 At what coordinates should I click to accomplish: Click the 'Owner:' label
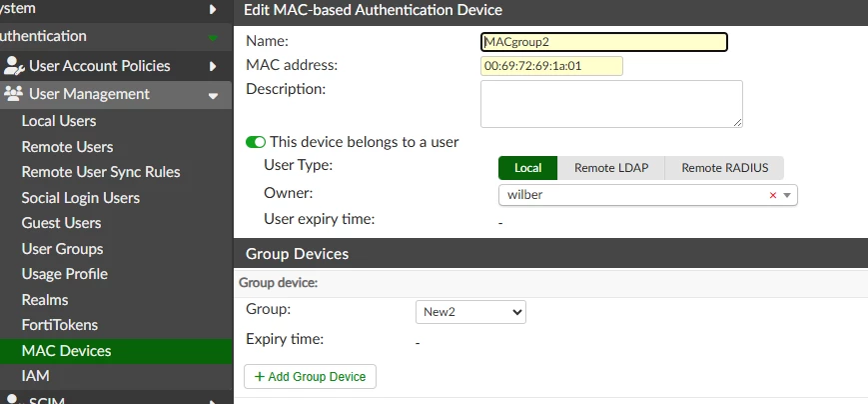pos(289,193)
